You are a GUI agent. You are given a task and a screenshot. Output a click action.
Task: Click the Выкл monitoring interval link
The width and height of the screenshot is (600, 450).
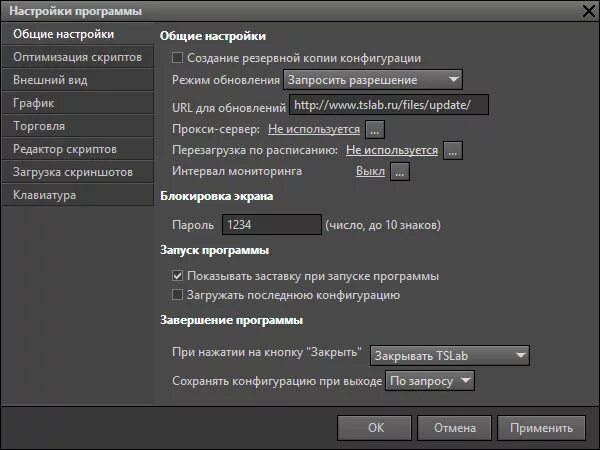[x=370, y=171]
